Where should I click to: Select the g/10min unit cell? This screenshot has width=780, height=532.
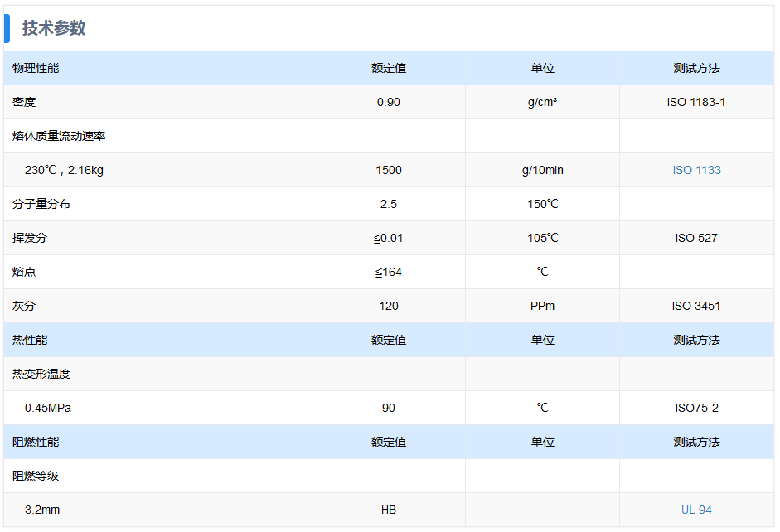(542, 170)
